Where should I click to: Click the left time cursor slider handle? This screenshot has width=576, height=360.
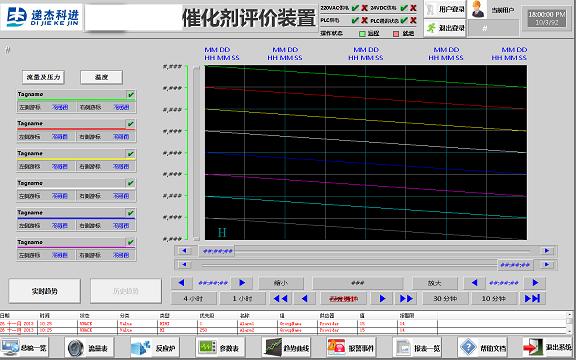pos(218,251)
